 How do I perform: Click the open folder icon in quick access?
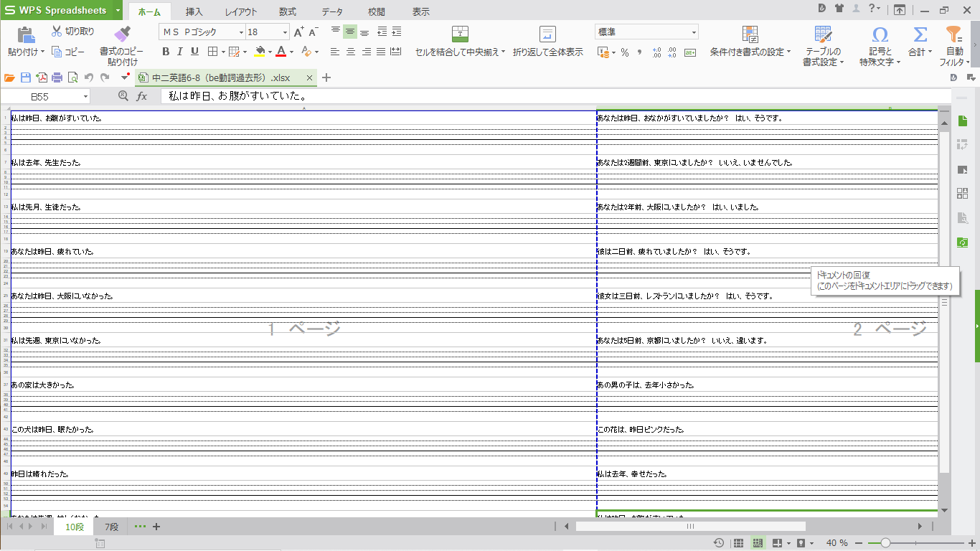pos(10,77)
